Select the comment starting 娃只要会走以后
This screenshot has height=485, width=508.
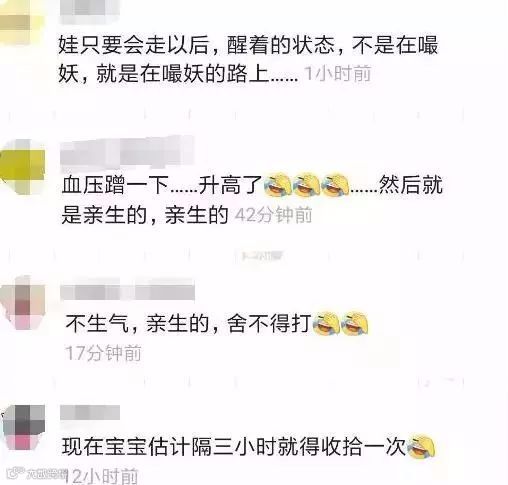248,59
